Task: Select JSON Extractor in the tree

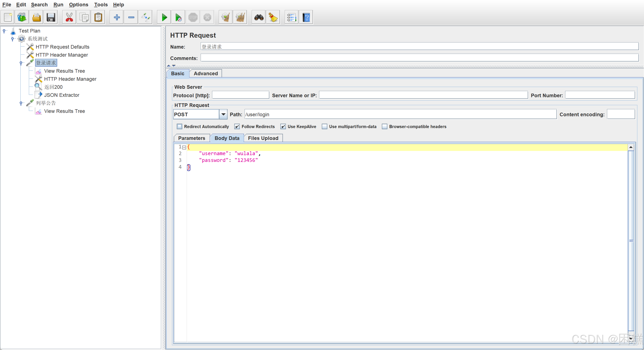Action: [62, 95]
